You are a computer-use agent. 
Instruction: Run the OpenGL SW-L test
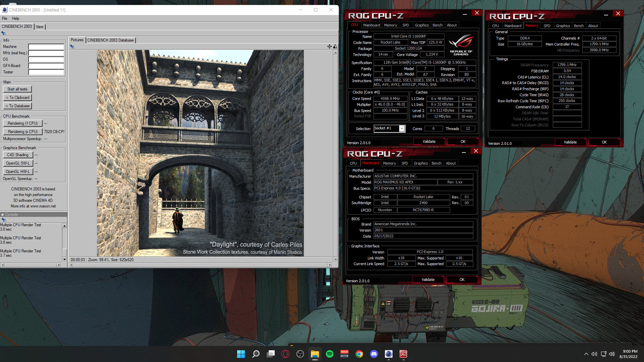(18, 163)
